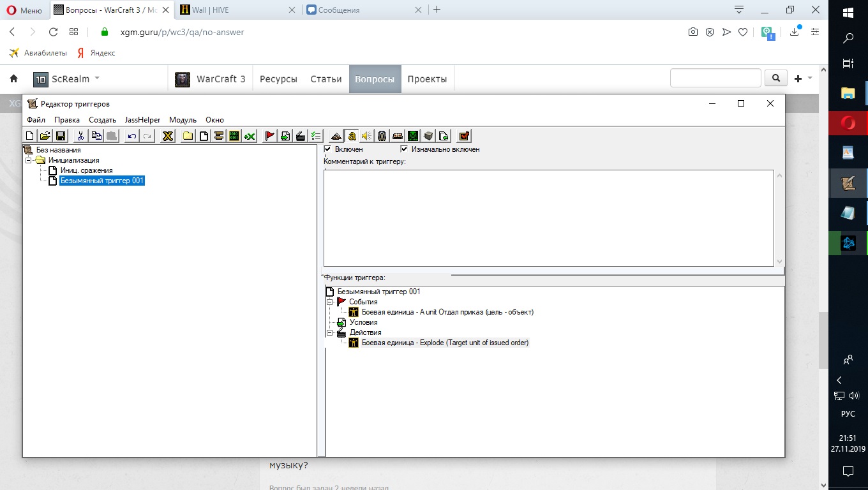Add page to bookmarks with heart icon
Image resolution: width=868 pixels, height=490 pixels.
point(743,32)
